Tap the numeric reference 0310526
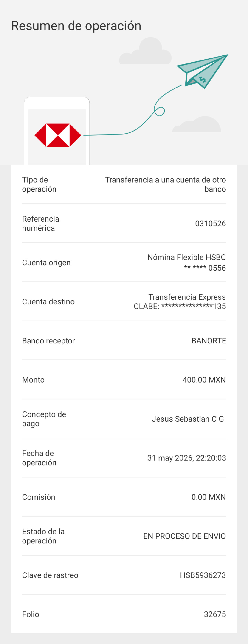The height and width of the screenshot is (644, 248). click(x=210, y=223)
